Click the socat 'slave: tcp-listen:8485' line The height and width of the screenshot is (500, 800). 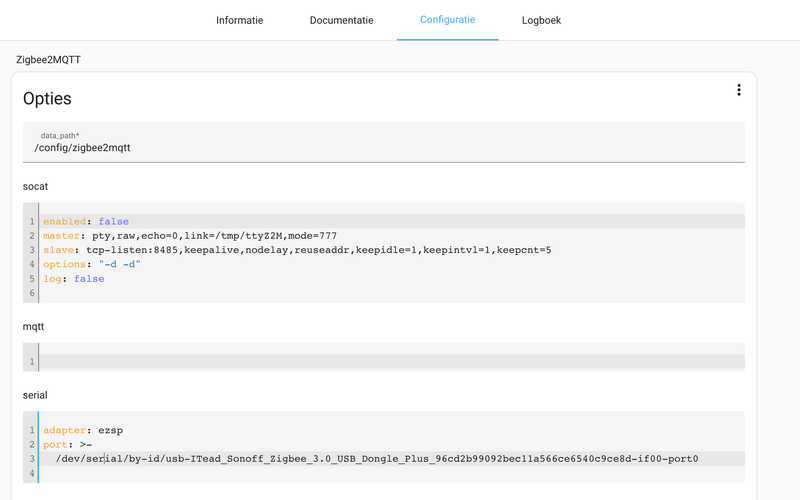tap(296, 250)
